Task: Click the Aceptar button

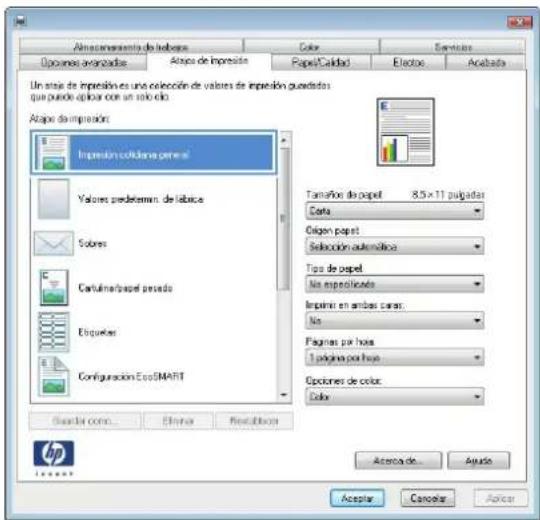Action: click(357, 498)
